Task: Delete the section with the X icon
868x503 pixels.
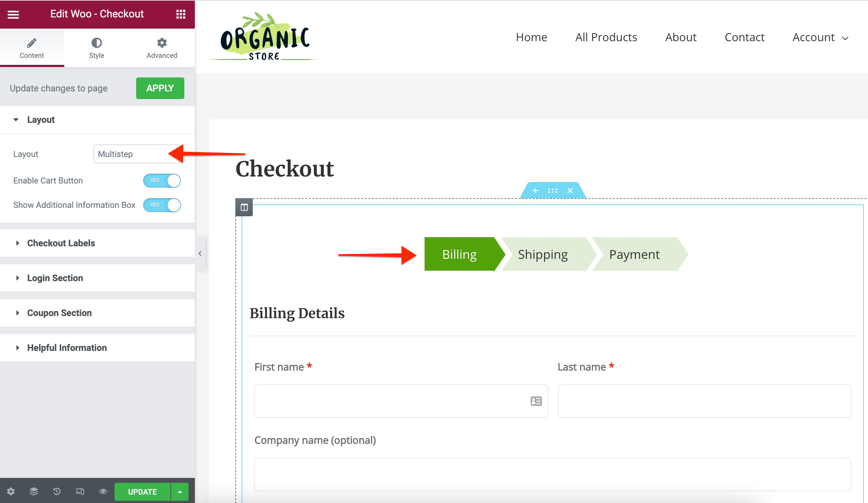Action: (570, 190)
